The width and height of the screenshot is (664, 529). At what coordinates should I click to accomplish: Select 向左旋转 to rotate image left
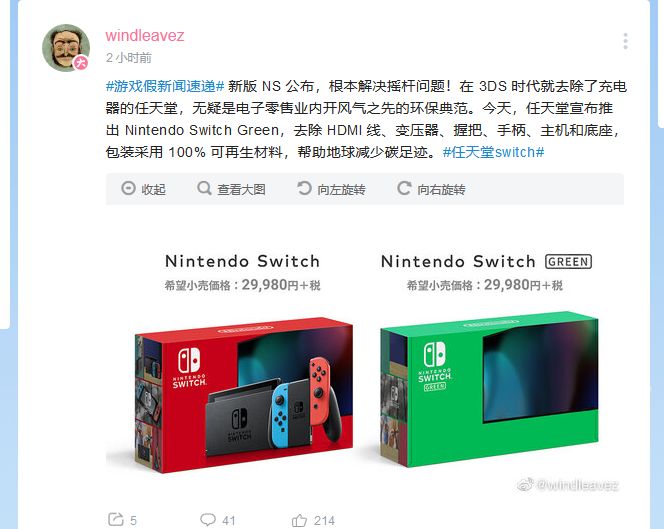pos(341,189)
